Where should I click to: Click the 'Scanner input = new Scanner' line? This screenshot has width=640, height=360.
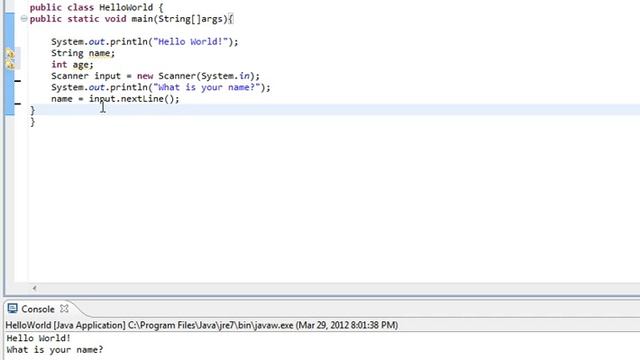(x=155, y=76)
